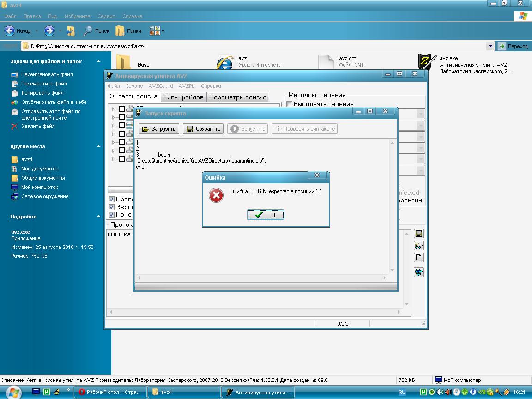This screenshot has height=399, width=532.
Task: Click the globe icon in AVZ protocol panel
Action: click(x=419, y=272)
